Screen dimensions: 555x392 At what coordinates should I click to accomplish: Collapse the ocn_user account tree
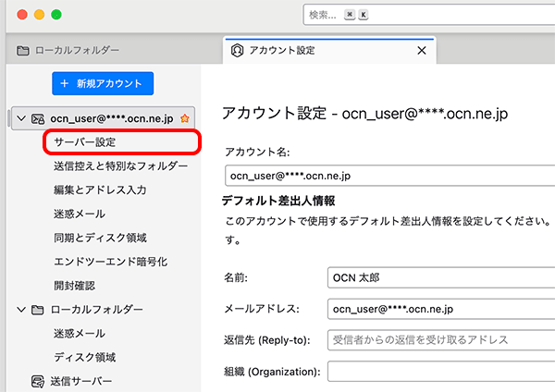[x=20, y=119]
